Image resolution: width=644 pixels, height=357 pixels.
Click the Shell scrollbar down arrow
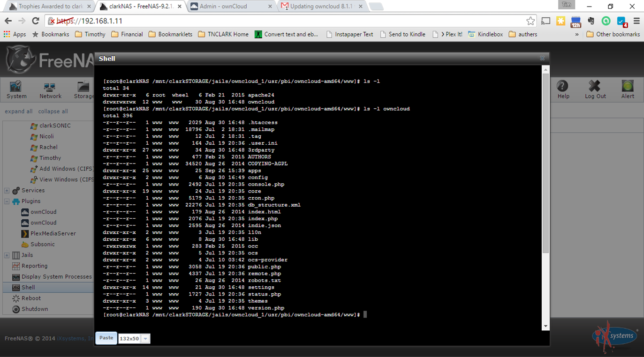tap(545, 326)
